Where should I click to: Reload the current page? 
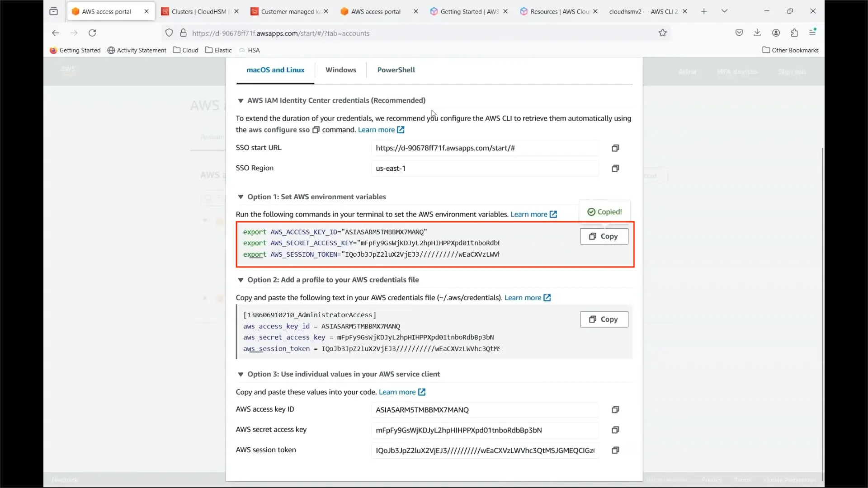[x=92, y=33]
